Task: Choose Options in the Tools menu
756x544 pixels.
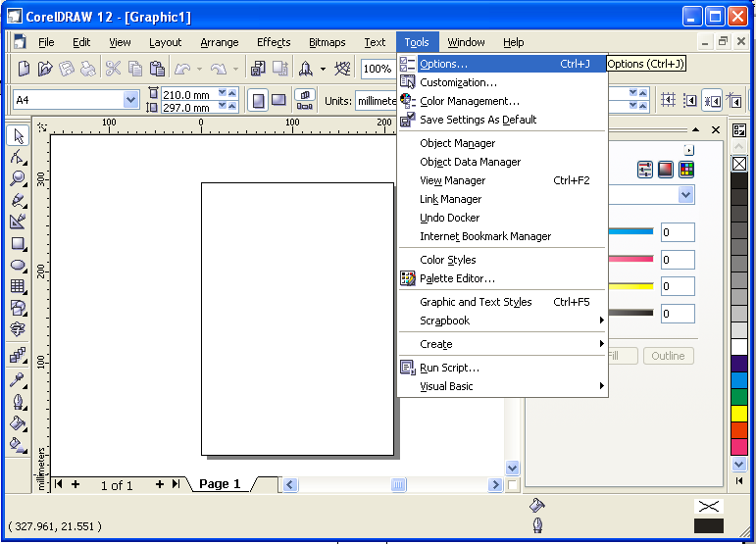Action: point(501,64)
